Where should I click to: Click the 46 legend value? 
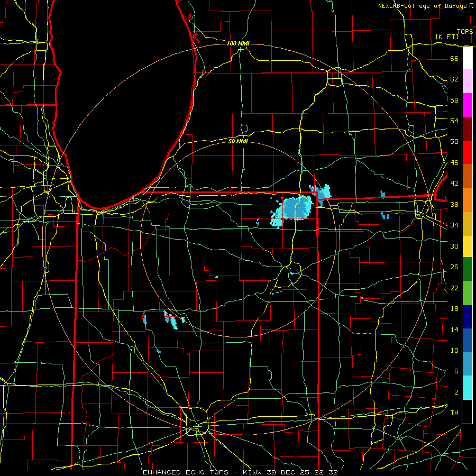[x=454, y=163]
